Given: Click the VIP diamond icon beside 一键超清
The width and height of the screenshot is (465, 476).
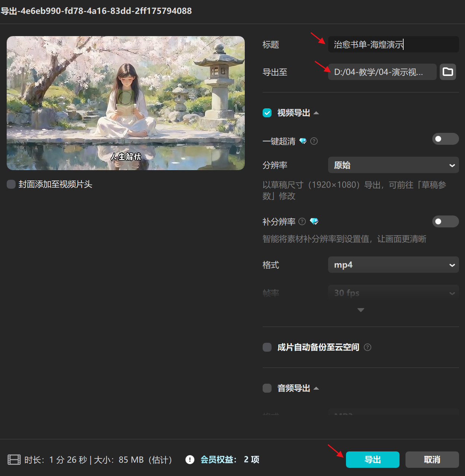Looking at the screenshot, I should point(303,141).
